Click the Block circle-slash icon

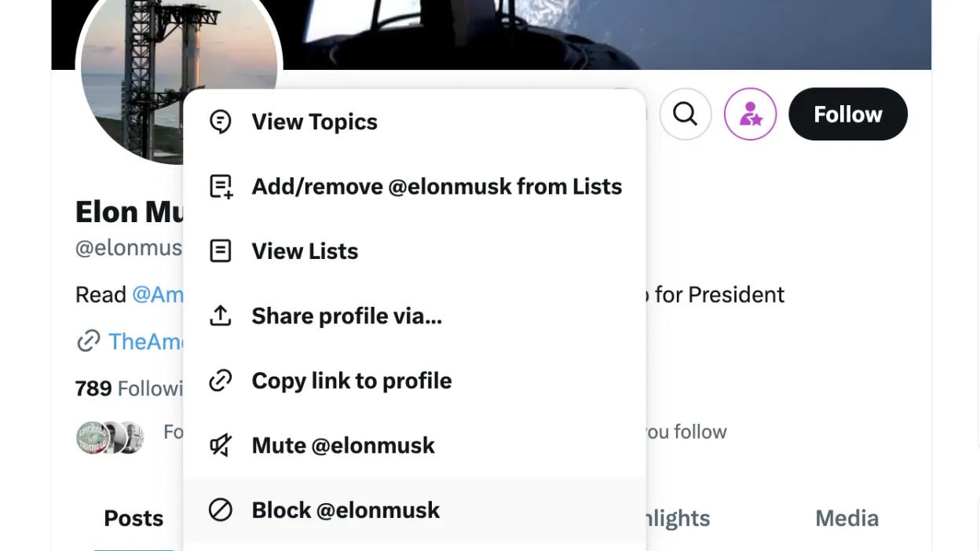(x=221, y=510)
